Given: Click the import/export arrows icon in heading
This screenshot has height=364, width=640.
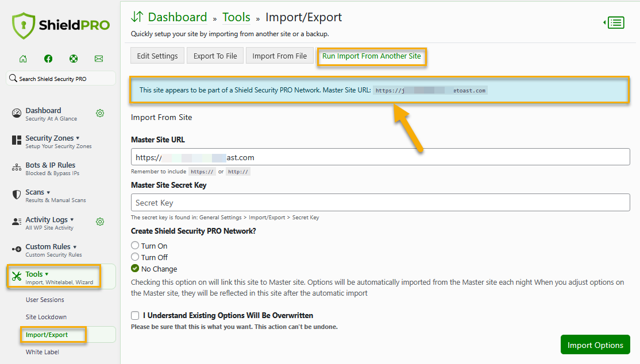Looking at the screenshot, I should point(137,17).
